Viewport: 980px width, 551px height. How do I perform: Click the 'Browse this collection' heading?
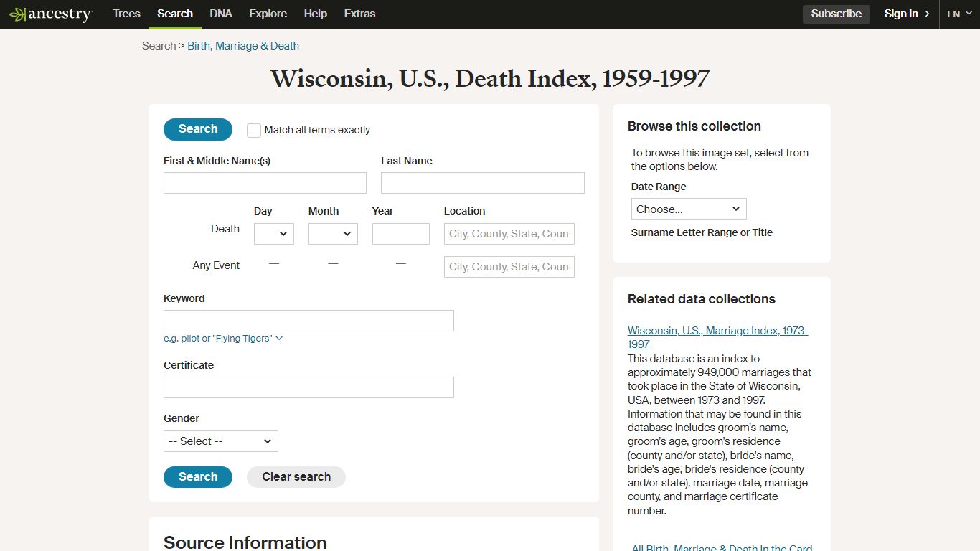pos(694,126)
